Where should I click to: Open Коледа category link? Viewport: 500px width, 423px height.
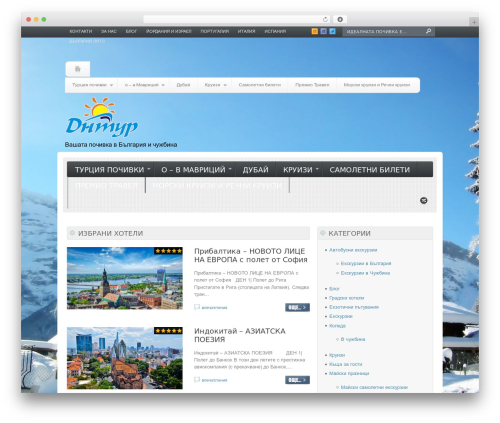tap(337, 326)
